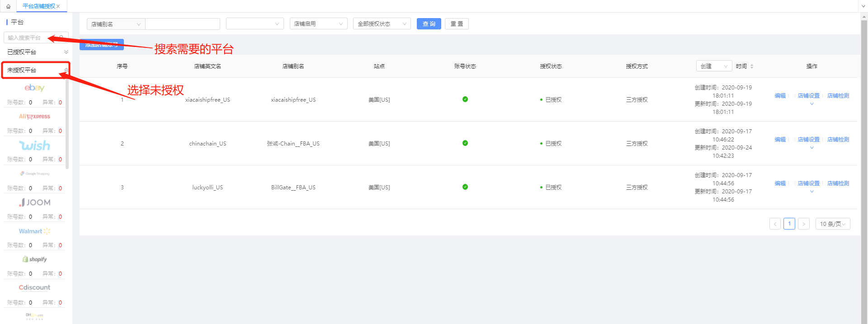Click the home icon tab
The width and height of the screenshot is (868, 324).
pos(8,6)
